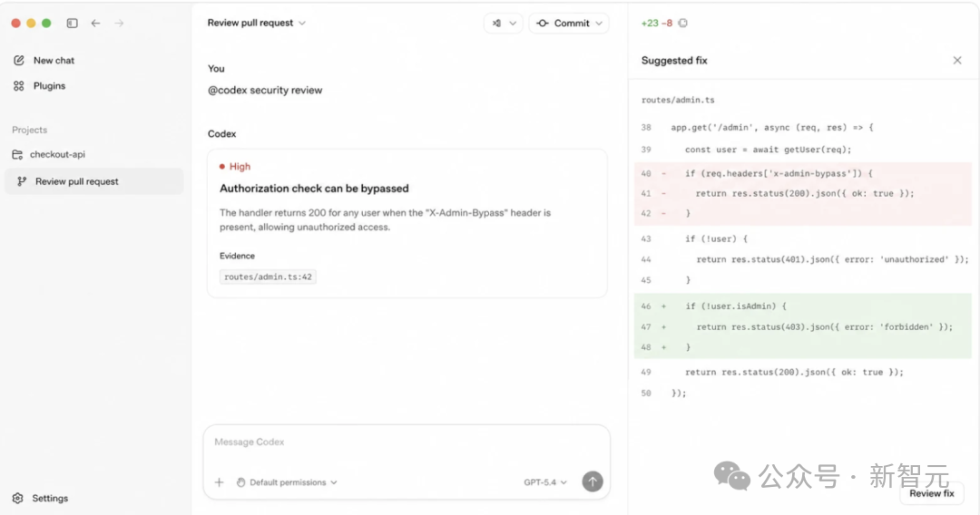
Task: Click the icon next to diff stats
Action: (683, 23)
